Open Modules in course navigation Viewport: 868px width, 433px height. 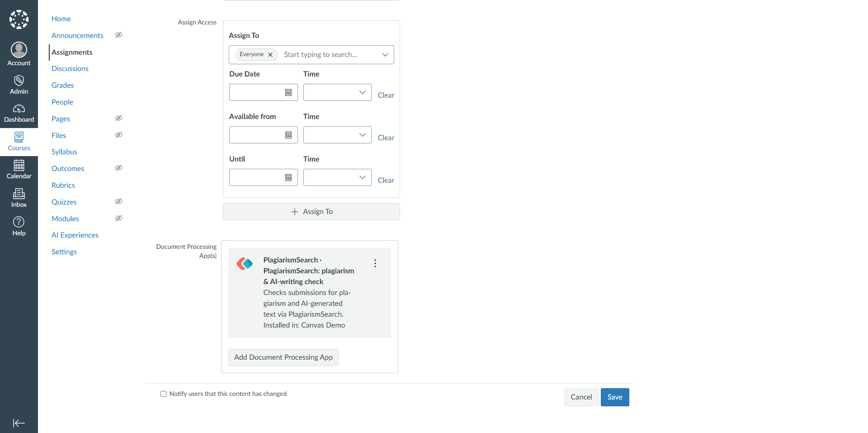(x=65, y=219)
